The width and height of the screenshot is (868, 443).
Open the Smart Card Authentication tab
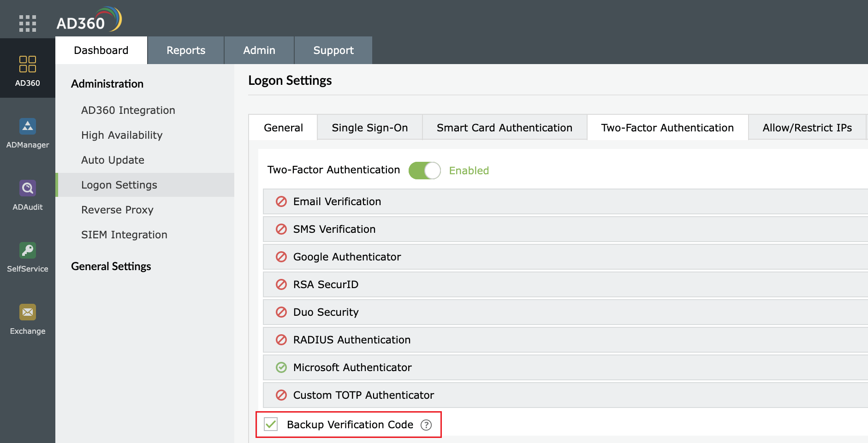click(x=504, y=127)
